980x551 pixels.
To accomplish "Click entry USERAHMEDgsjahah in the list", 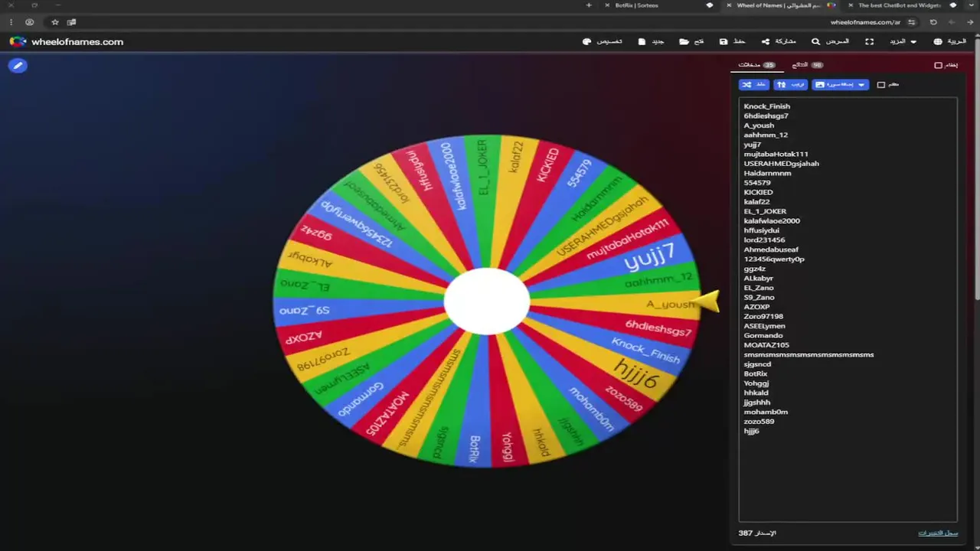I will [x=781, y=164].
